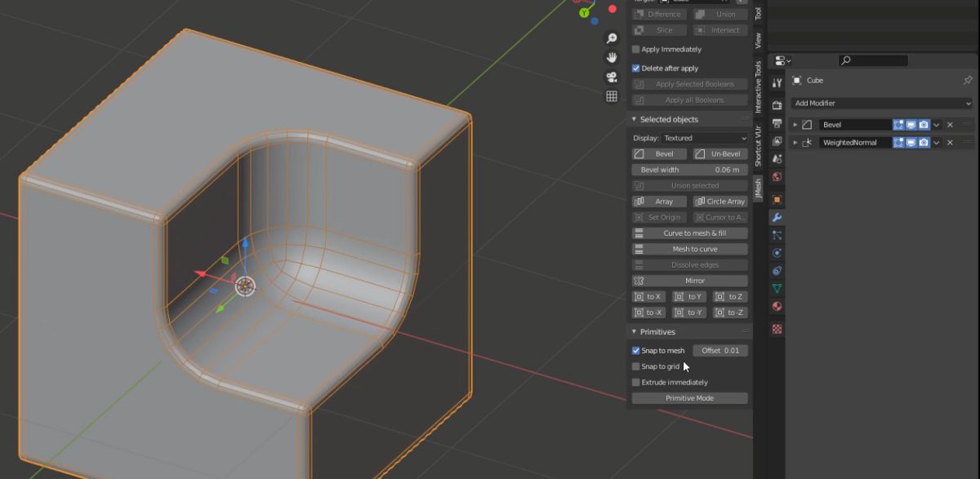Adjust the Offset 0.01 field
Viewport: 980px width, 479px height.
(x=720, y=351)
